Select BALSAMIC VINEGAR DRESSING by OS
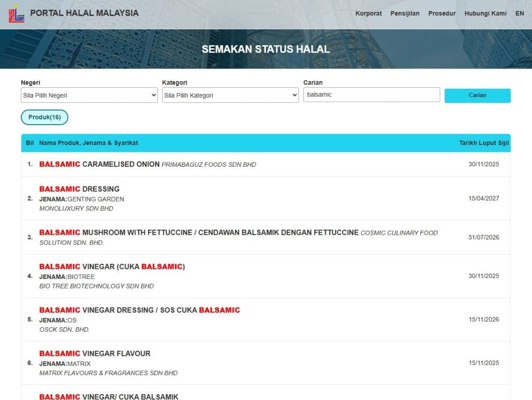532x400 pixels. tap(139, 310)
